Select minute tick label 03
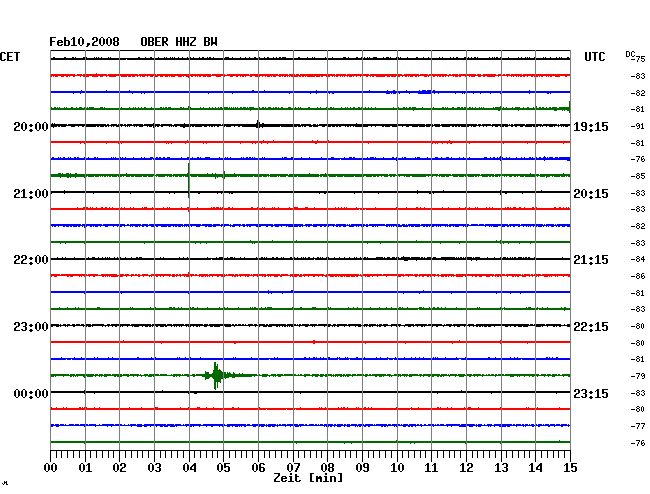 point(154,468)
